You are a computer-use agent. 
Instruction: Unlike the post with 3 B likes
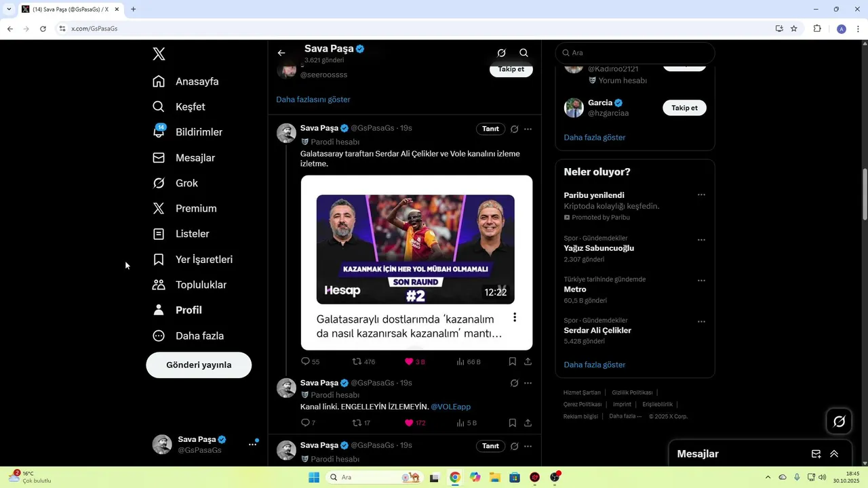tap(414, 362)
